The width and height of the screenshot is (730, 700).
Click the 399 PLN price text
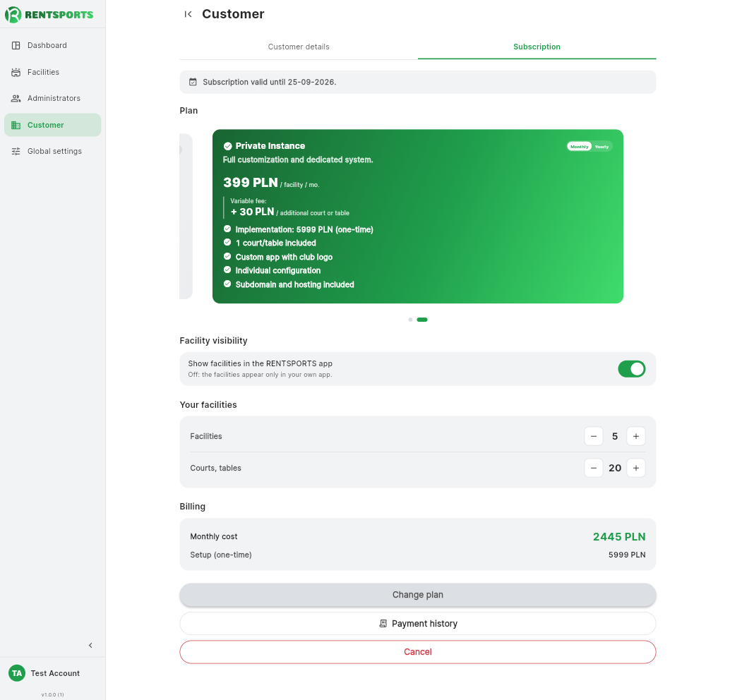point(251,183)
